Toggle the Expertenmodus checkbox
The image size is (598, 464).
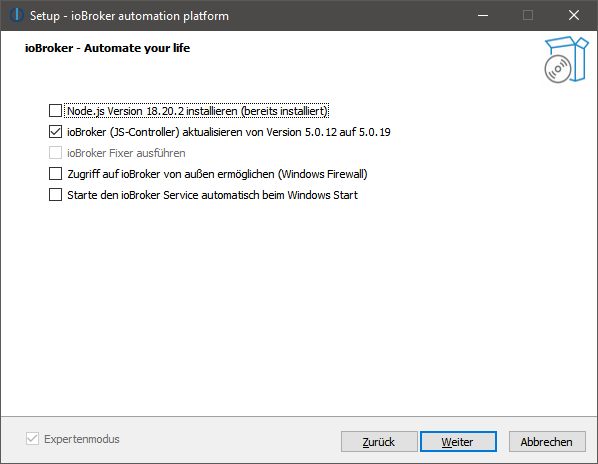(32, 439)
